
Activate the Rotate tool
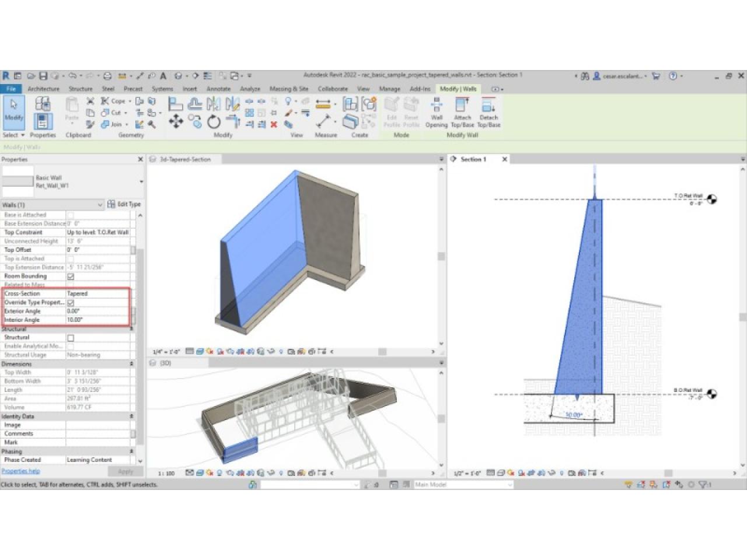point(214,122)
